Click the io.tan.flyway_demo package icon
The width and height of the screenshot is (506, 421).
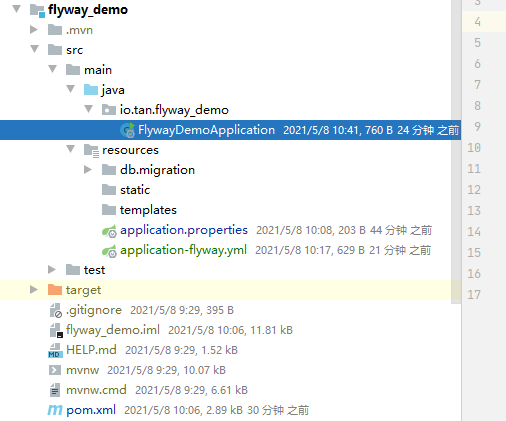109,110
